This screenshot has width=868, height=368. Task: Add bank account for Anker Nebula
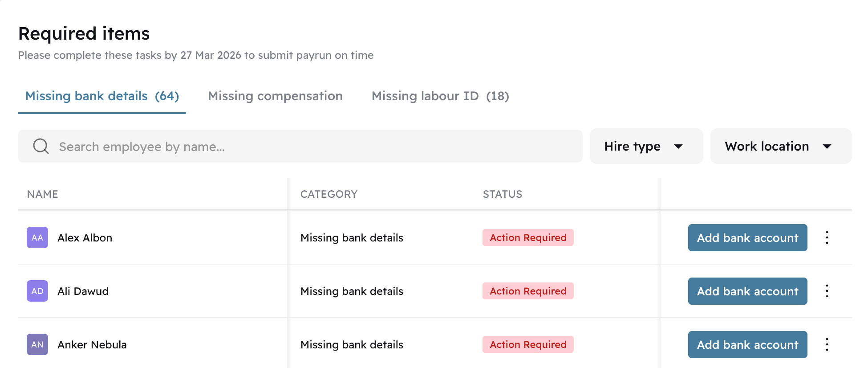[748, 344]
